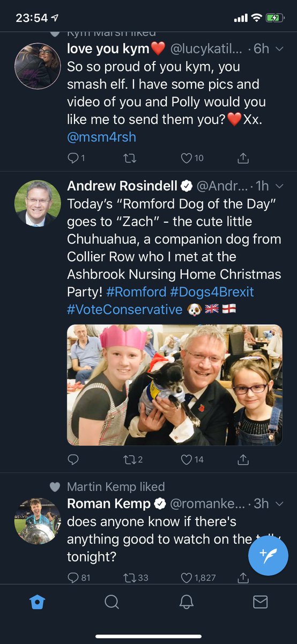Open Andrew Rosindell's profile picture
Image resolution: width=297 pixels, height=644 pixels.
tap(37, 203)
